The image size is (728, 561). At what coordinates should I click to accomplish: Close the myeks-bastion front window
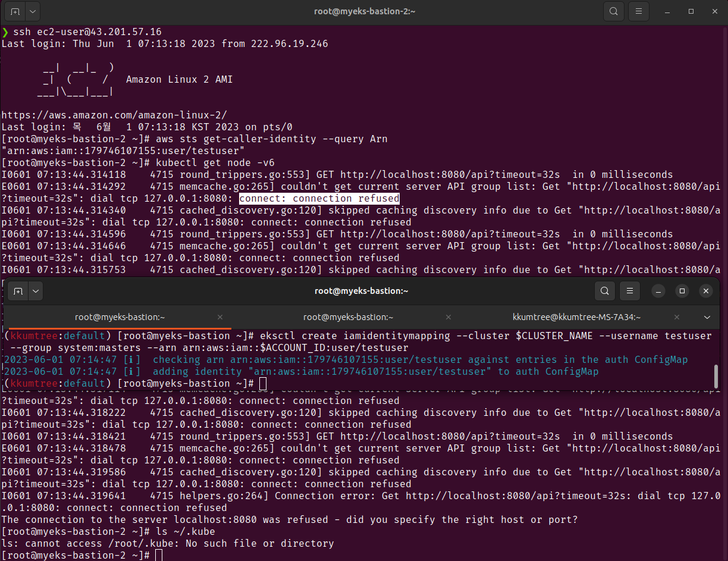click(x=705, y=291)
